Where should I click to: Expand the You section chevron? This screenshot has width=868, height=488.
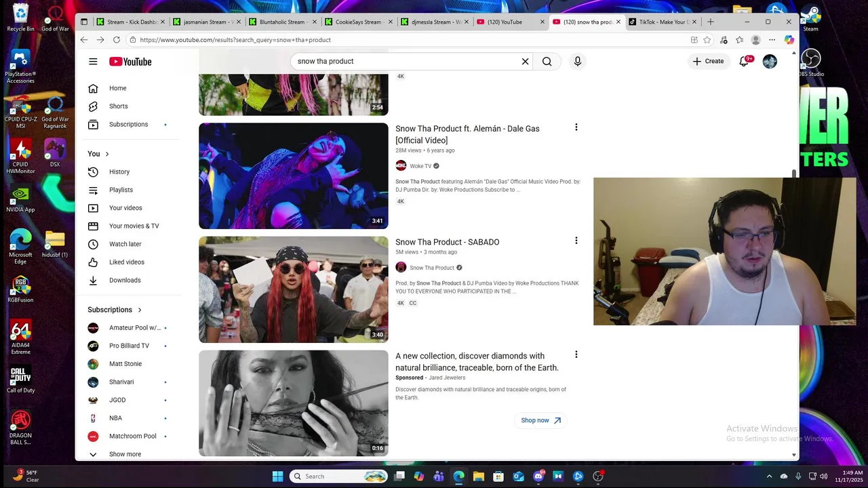coord(106,154)
